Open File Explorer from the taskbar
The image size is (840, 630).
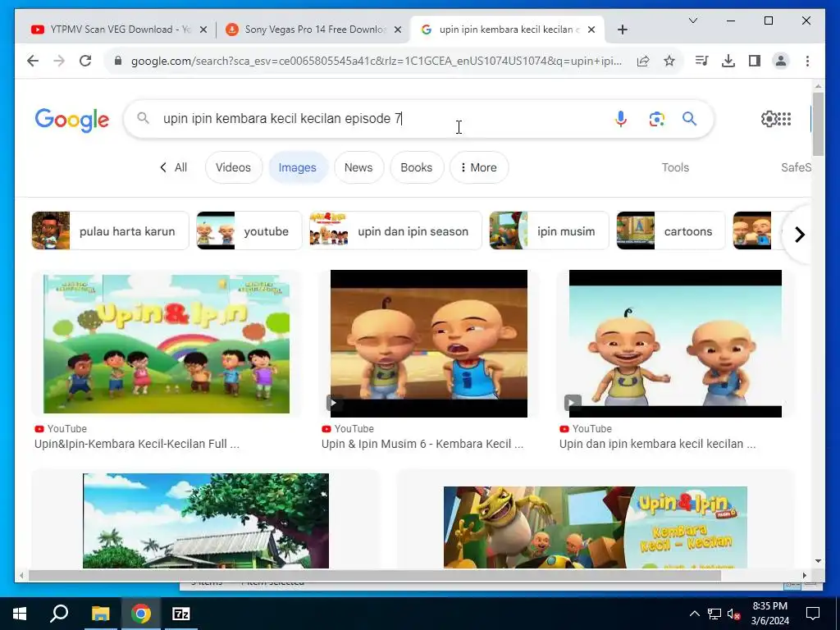pyautogui.click(x=100, y=614)
